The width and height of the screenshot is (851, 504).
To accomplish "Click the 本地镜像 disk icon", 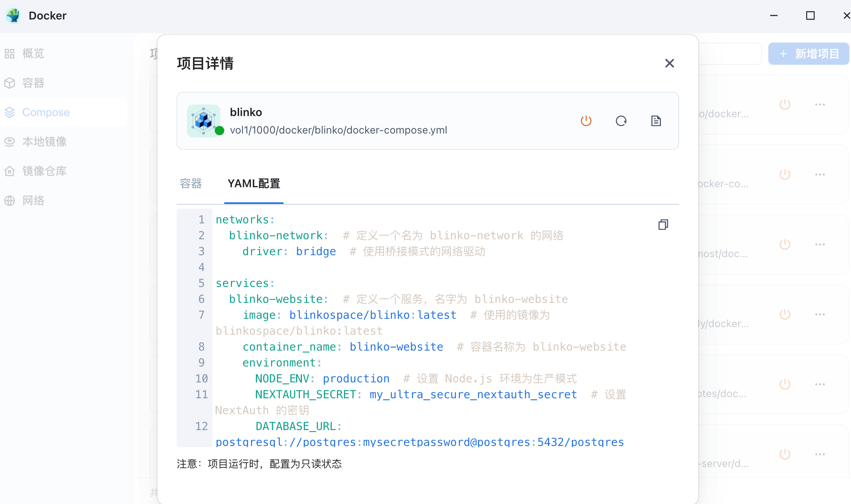I will click(x=10, y=142).
